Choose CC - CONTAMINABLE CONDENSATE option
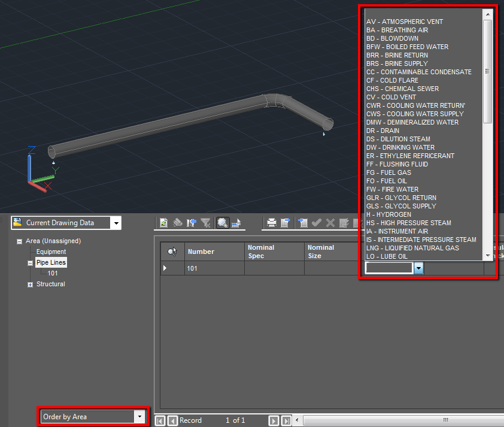 pyautogui.click(x=419, y=72)
